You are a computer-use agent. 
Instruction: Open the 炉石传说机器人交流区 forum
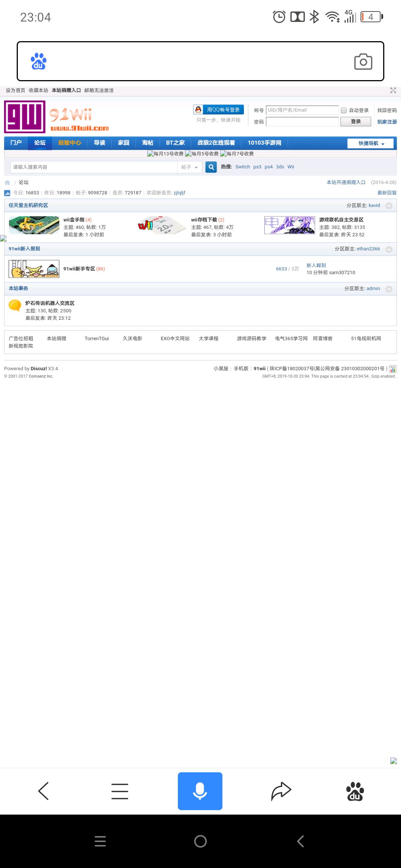tap(50, 303)
